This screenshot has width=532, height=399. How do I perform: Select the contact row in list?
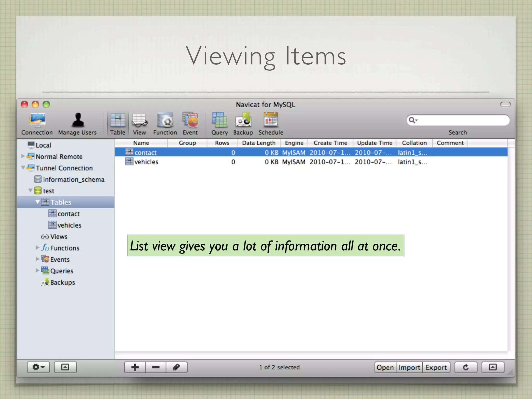[311, 152]
